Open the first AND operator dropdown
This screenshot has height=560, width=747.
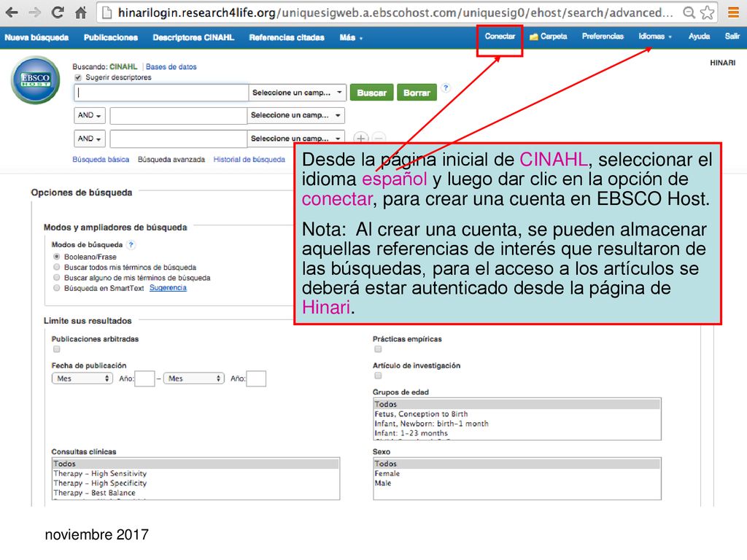(90, 115)
